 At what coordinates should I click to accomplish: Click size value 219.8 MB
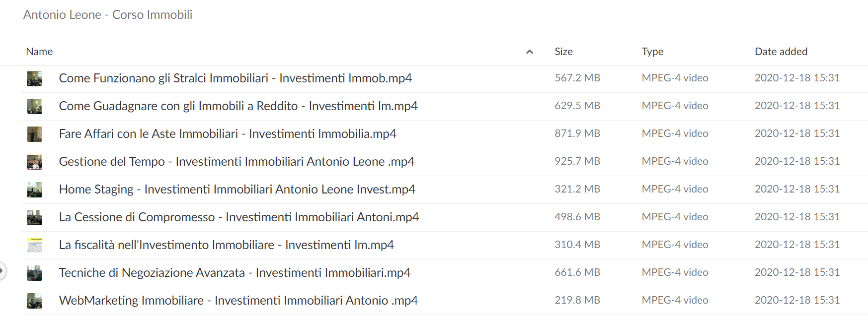pyautogui.click(x=577, y=300)
